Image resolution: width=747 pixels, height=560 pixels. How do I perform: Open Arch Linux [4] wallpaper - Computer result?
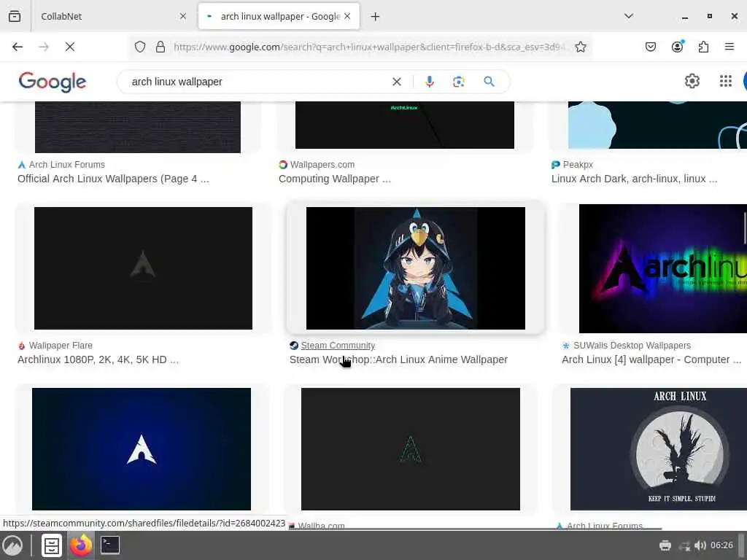(x=651, y=359)
